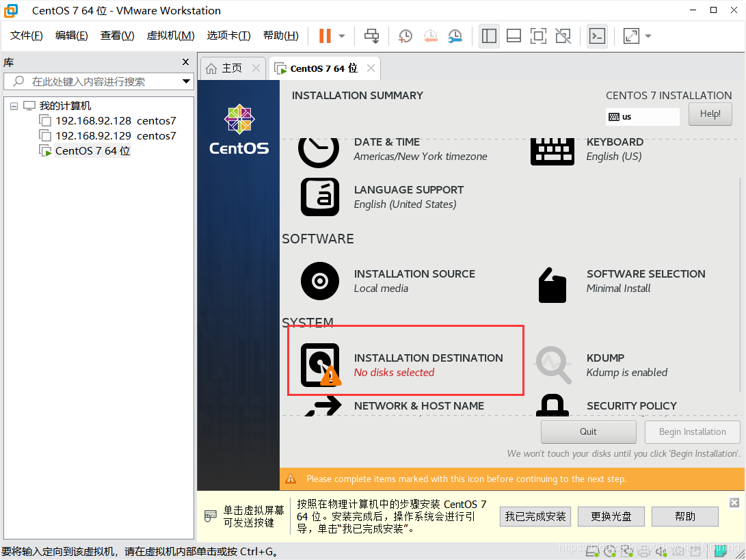Open Security Policy lock icon
746x560 pixels.
click(x=552, y=405)
